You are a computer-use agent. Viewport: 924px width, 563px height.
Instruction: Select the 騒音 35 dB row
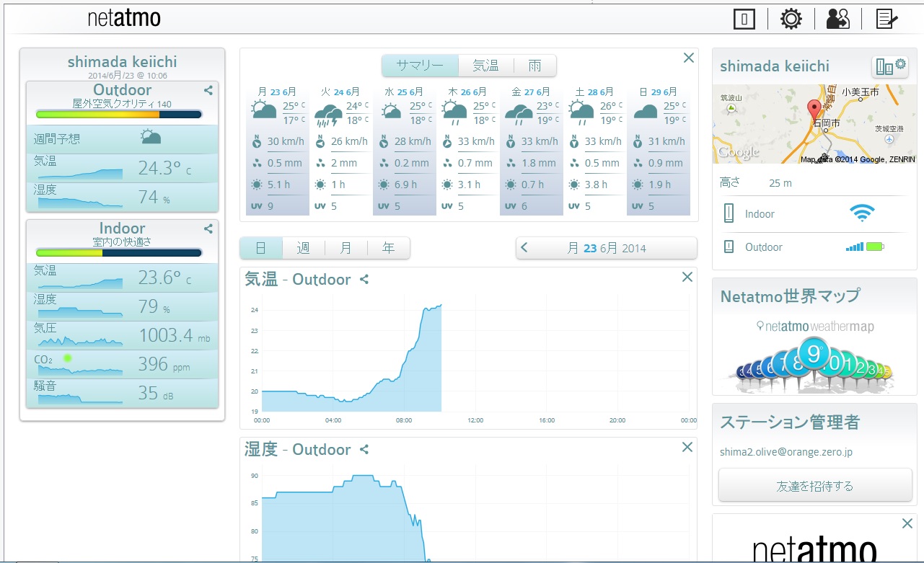pyautogui.click(x=122, y=393)
